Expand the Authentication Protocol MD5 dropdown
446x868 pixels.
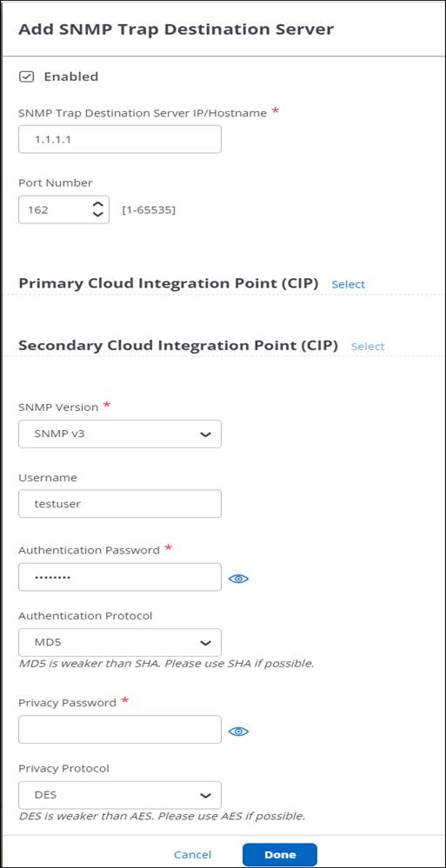coord(120,642)
